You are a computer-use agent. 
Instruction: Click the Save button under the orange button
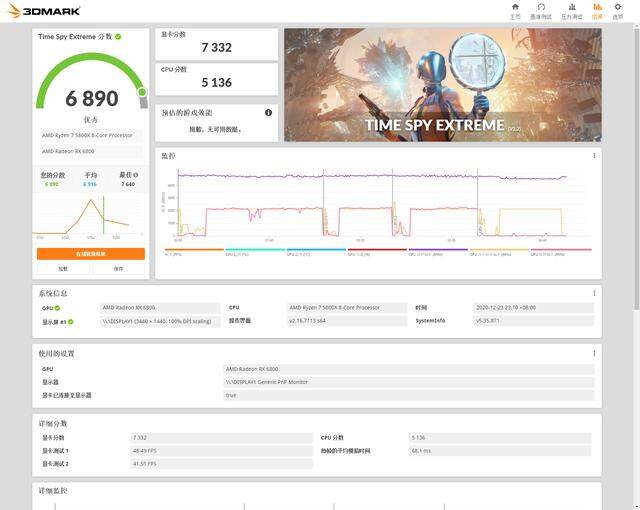coord(118,269)
